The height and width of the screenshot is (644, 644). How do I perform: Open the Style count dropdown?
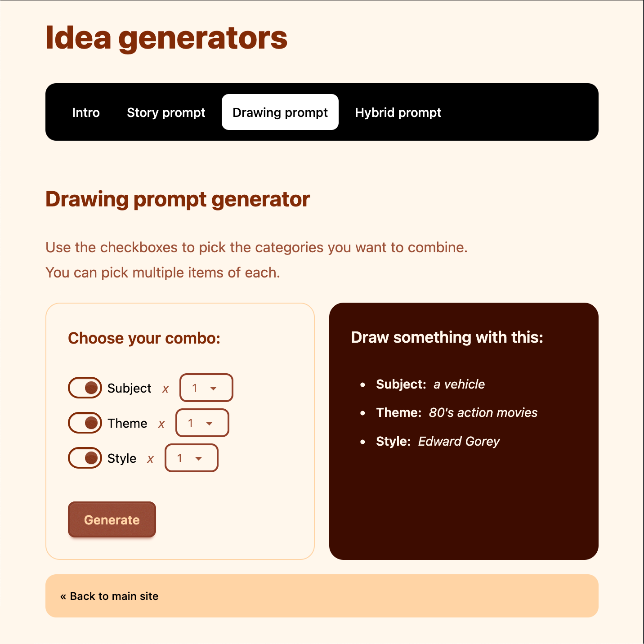tap(191, 458)
